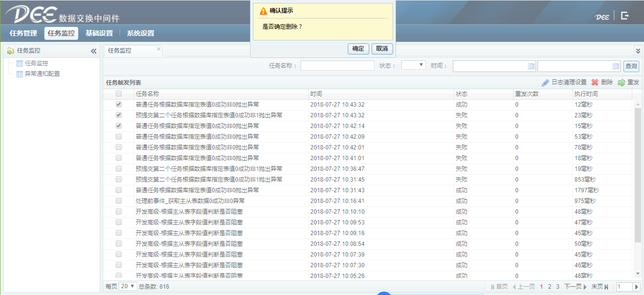Check the row at 10:42:09
The height and width of the screenshot is (295, 644).
click(119, 137)
